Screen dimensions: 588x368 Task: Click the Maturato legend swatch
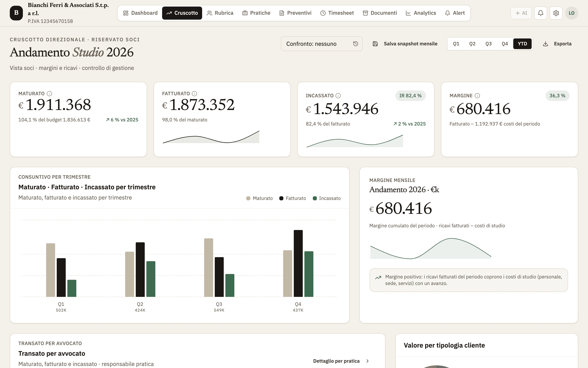[248, 198]
